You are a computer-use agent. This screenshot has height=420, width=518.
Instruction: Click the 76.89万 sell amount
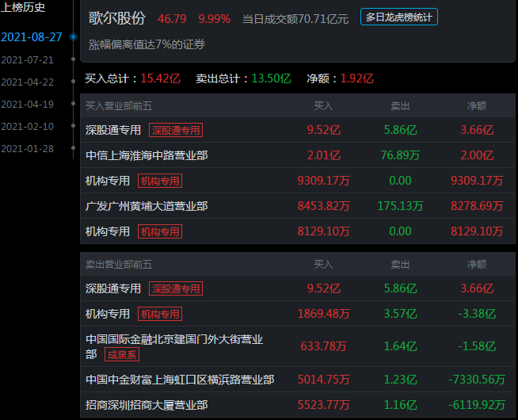(400, 155)
